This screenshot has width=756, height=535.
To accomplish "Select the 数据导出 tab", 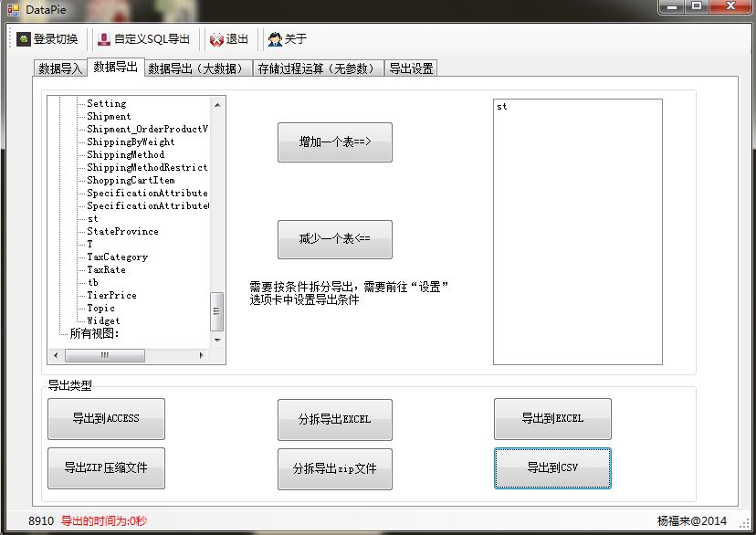I will point(116,67).
